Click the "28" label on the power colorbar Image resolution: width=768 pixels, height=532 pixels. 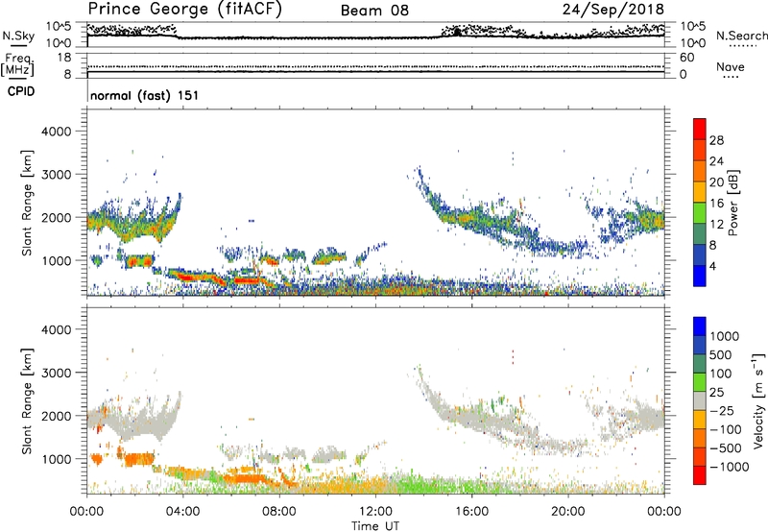pos(716,140)
